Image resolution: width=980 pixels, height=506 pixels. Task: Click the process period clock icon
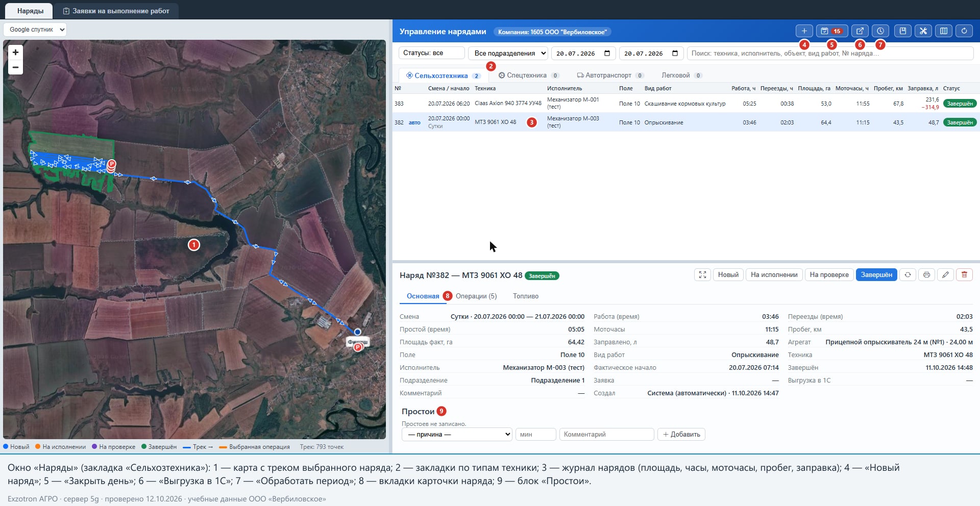click(880, 31)
